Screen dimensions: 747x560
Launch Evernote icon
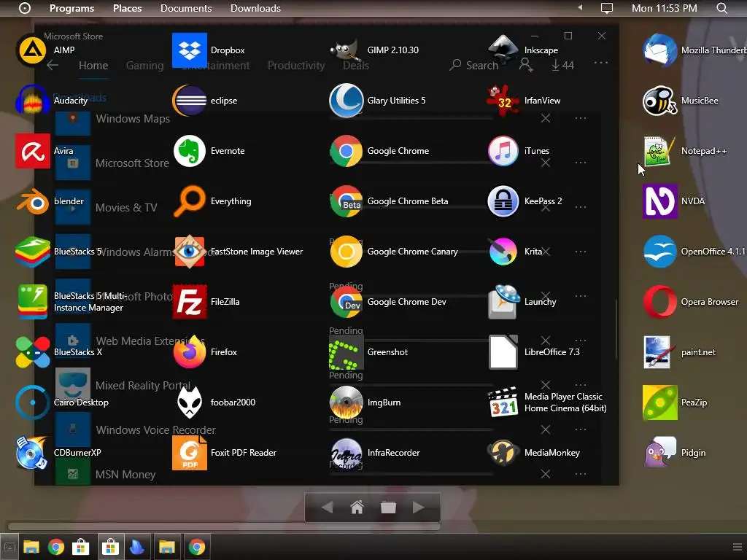[x=189, y=151]
